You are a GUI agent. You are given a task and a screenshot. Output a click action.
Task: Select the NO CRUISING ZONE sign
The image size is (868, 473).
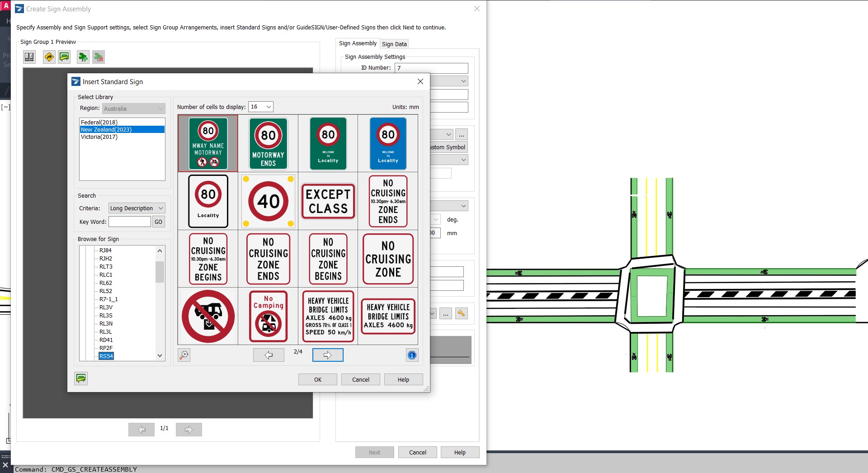[x=388, y=259]
